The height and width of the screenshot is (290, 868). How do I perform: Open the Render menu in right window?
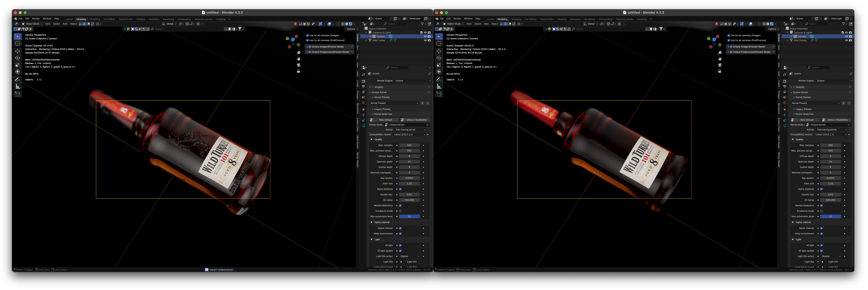[x=457, y=19]
